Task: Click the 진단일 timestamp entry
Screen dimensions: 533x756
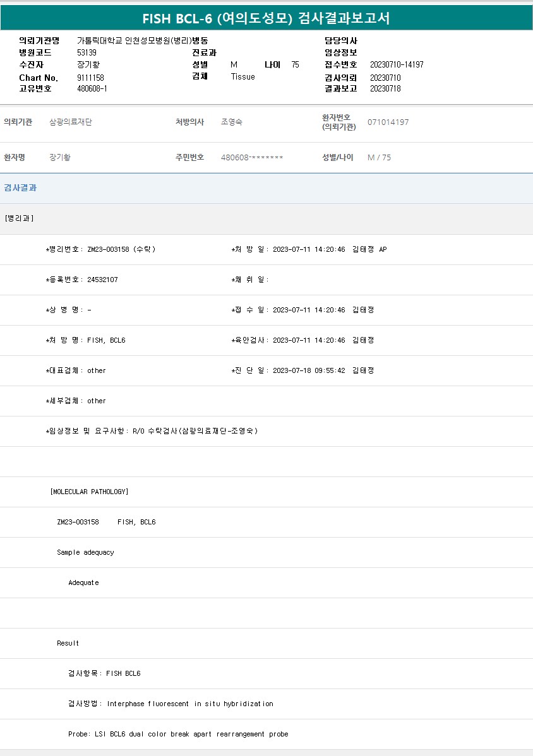Action: 302,370
